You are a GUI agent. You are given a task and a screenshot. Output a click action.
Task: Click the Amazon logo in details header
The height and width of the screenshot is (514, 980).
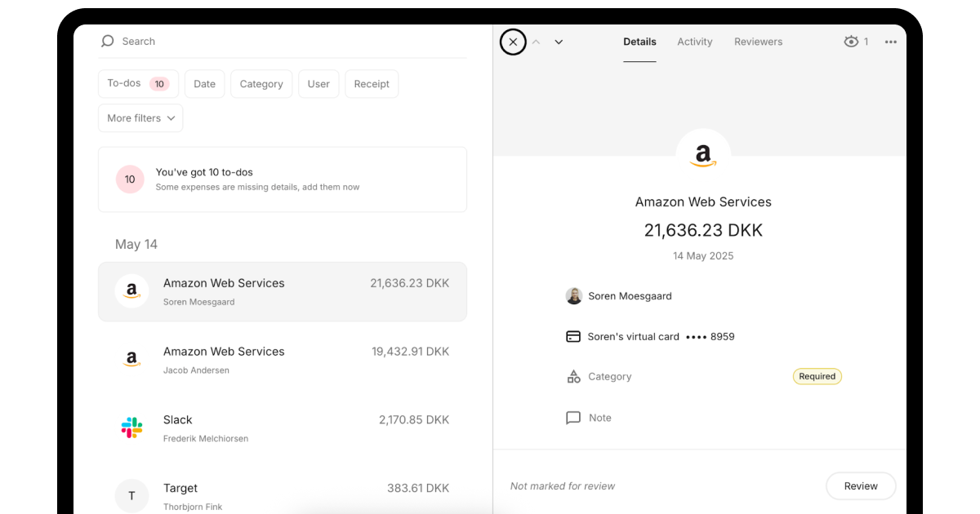click(x=703, y=155)
